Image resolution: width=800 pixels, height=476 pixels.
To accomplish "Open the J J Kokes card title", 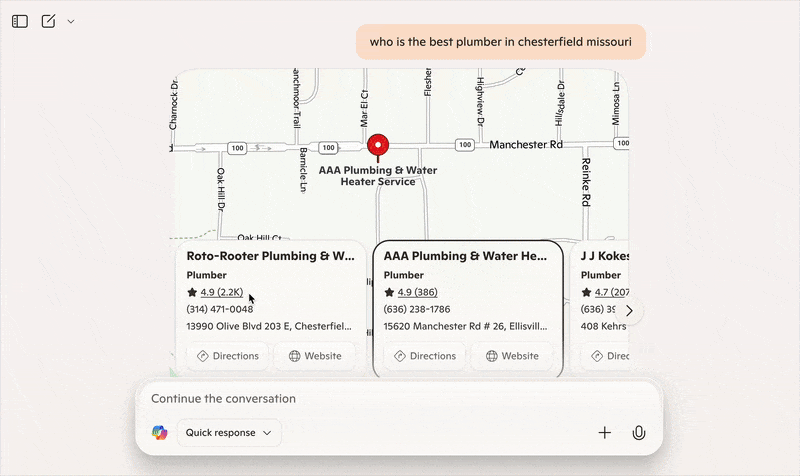I will (605, 256).
